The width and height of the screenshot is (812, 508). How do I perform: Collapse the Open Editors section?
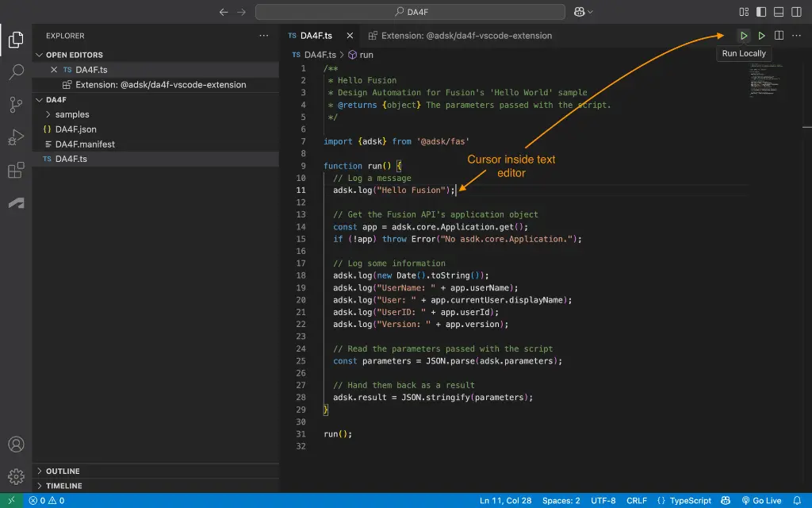pos(40,55)
